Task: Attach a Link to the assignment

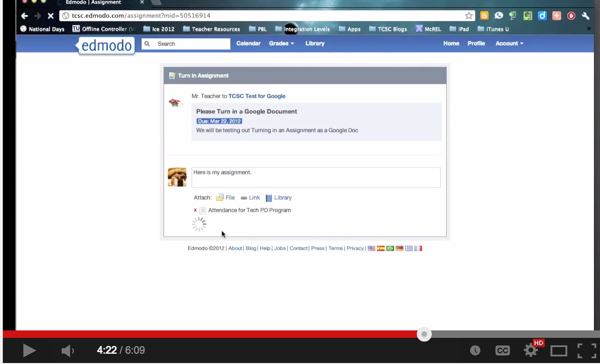Action: tap(250, 197)
